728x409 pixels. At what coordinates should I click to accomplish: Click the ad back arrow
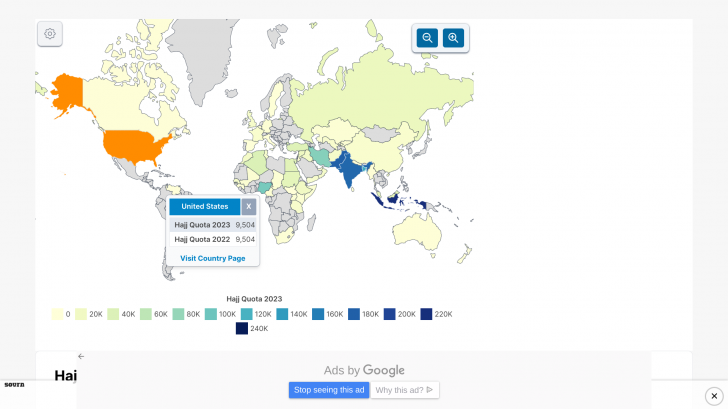pos(81,356)
